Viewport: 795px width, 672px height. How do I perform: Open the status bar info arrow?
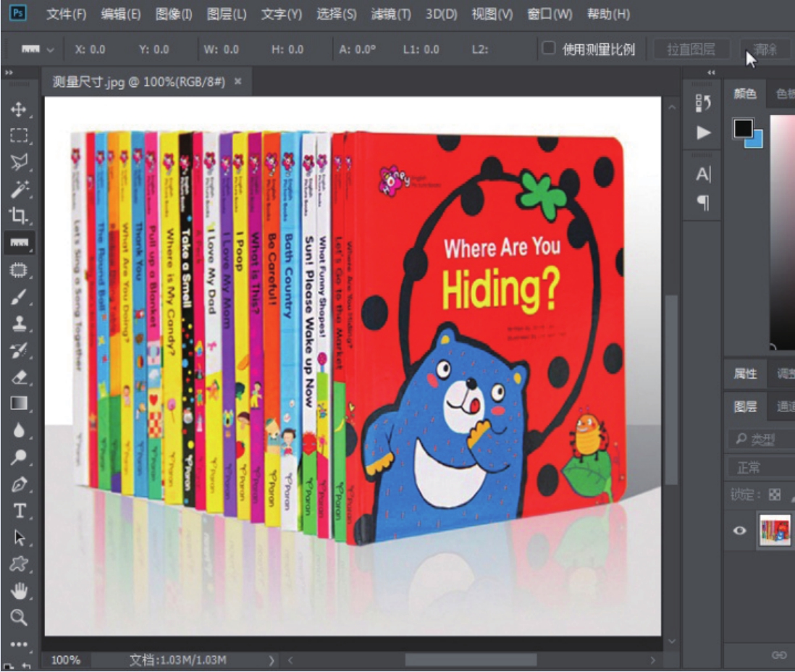click(272, 660)
